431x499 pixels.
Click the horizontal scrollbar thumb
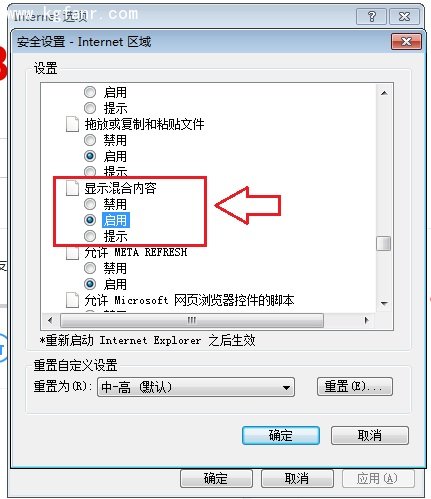(x=192, y=320)
